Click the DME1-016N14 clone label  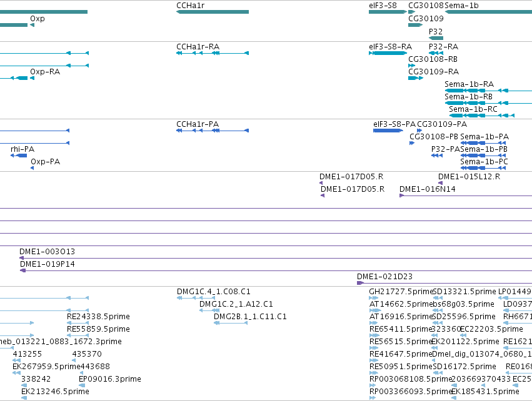[428, 189]
